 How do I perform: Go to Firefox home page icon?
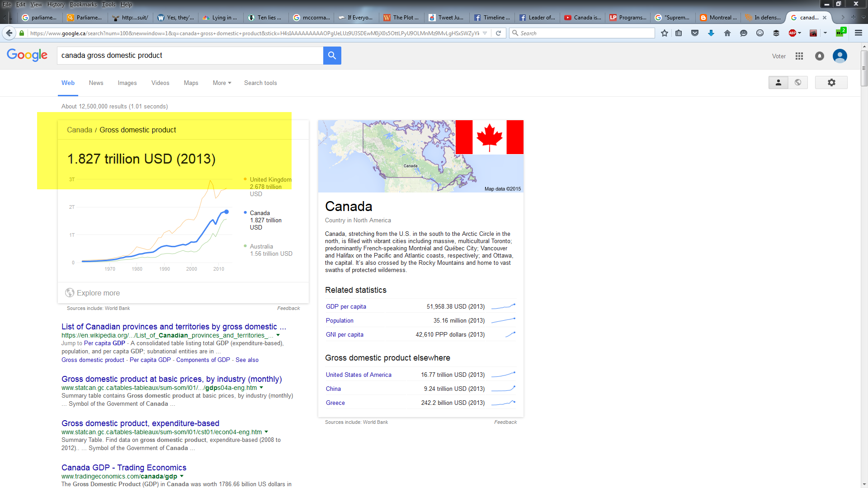click(x=727, y=33)
